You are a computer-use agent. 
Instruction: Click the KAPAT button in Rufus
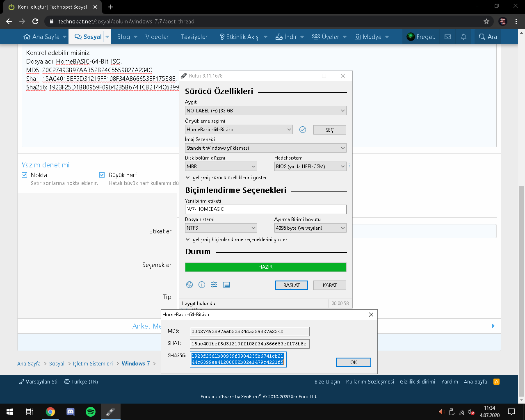point(330,285)
